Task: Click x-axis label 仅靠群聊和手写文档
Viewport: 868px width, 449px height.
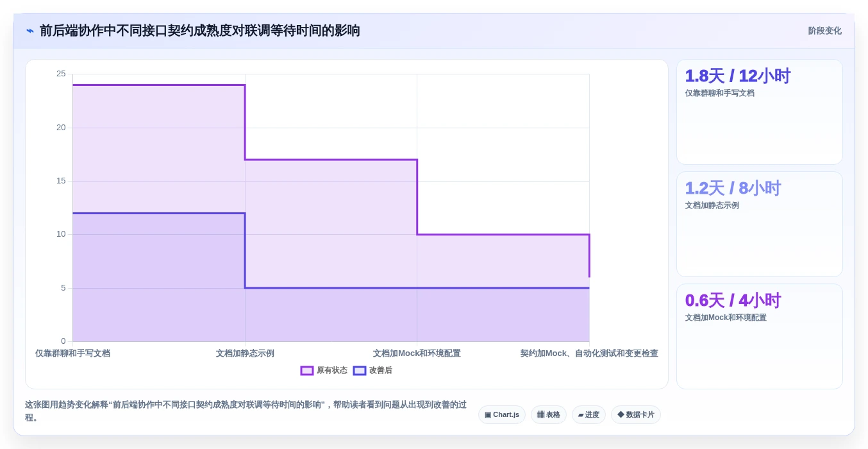Action: [x=72, y=353]
